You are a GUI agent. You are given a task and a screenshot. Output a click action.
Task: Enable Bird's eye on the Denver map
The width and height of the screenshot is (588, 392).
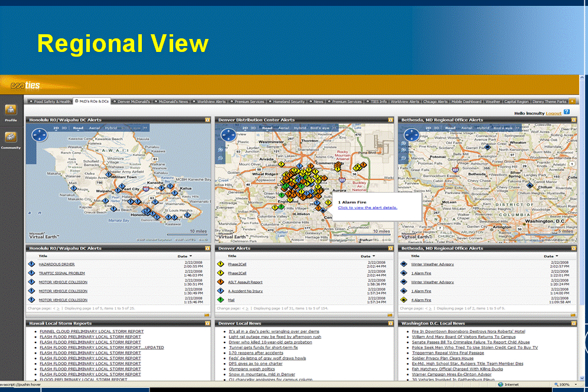coord(320,128)
